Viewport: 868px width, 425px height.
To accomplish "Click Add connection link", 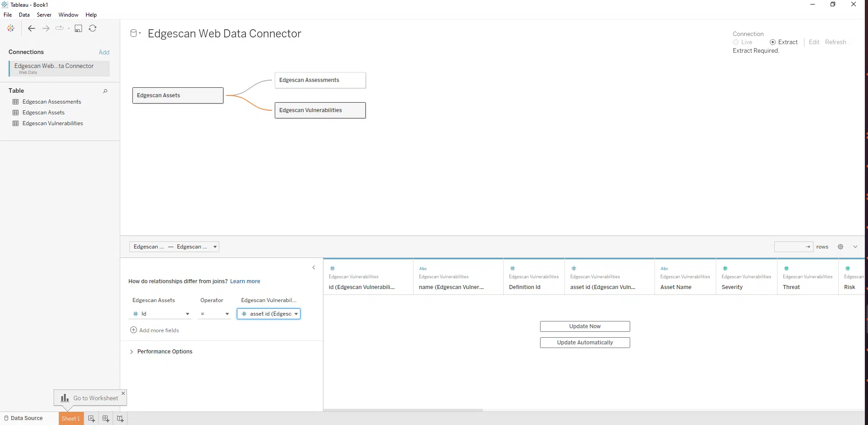I will 104,52.
